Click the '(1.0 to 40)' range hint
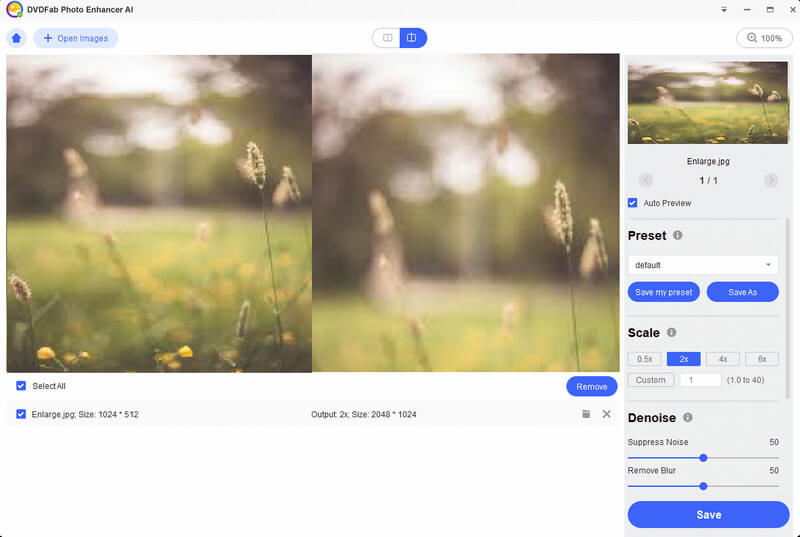This screenshot has width=800, height=537. click(x=745, y=380)
